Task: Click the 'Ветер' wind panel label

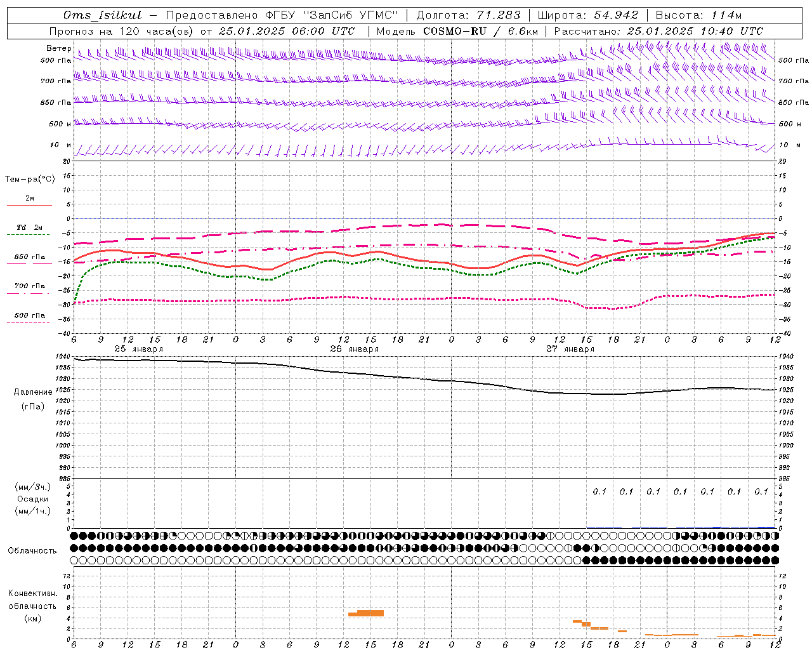Action: coord(58,48)
